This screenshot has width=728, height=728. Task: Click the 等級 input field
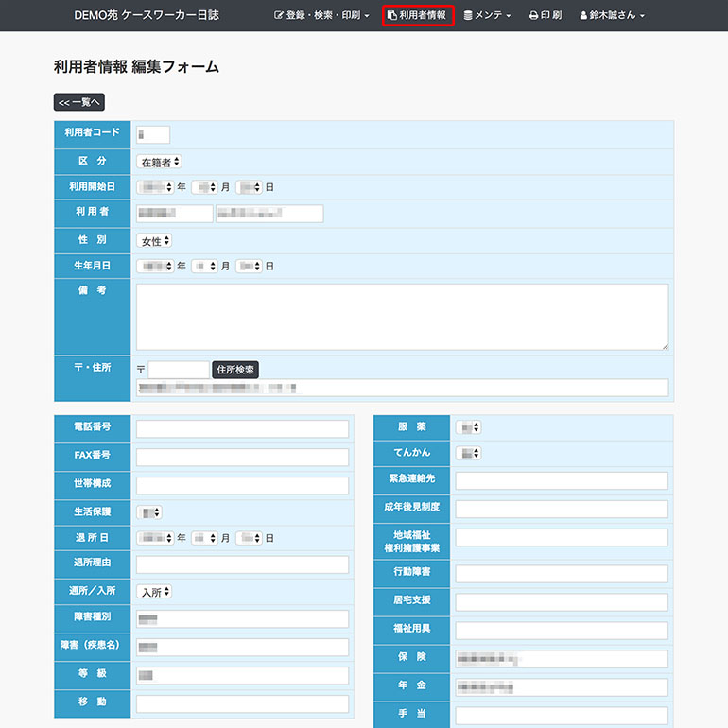click(x=242, y=676)
